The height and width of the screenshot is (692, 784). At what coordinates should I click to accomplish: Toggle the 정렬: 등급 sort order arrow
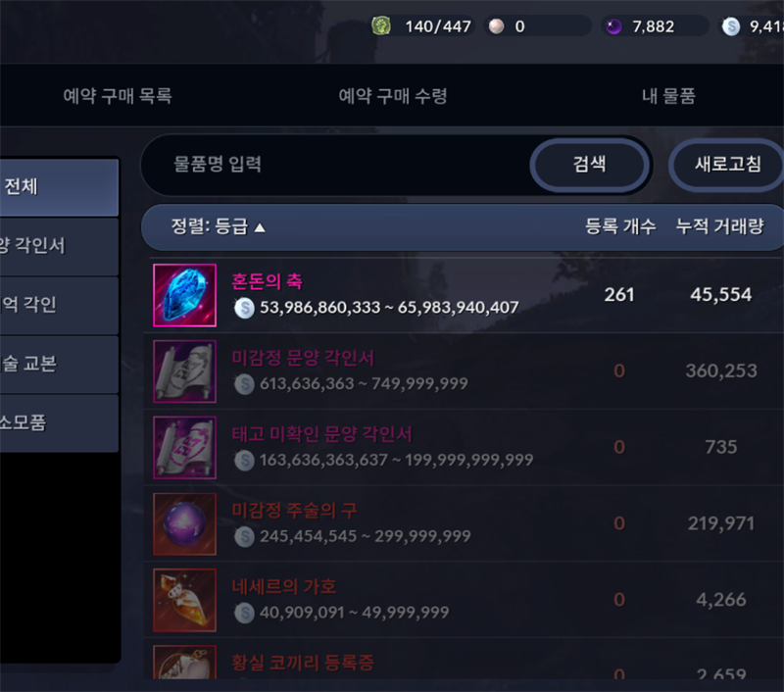pos(260,228)
